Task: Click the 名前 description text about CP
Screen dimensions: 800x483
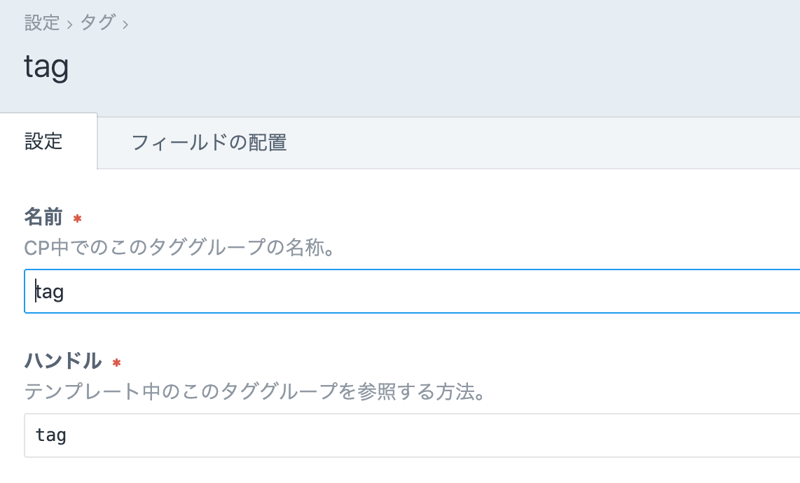Action: (x=180, y=246)
